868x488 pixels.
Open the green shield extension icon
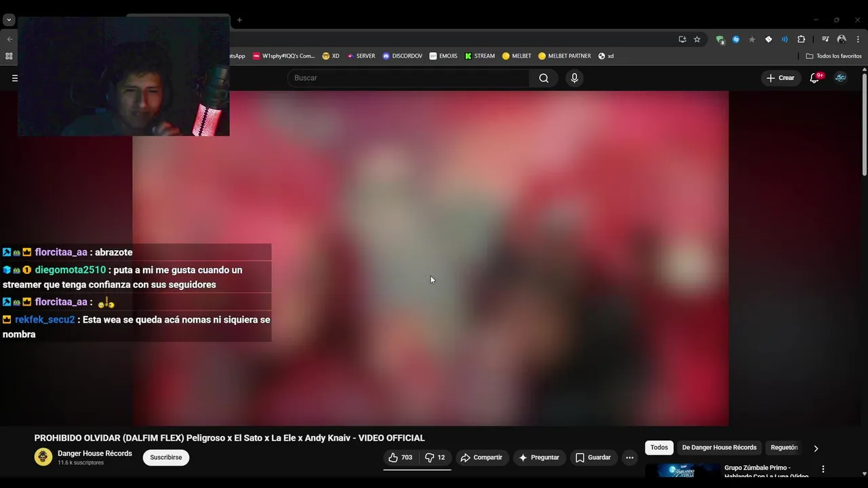[719, 39]
